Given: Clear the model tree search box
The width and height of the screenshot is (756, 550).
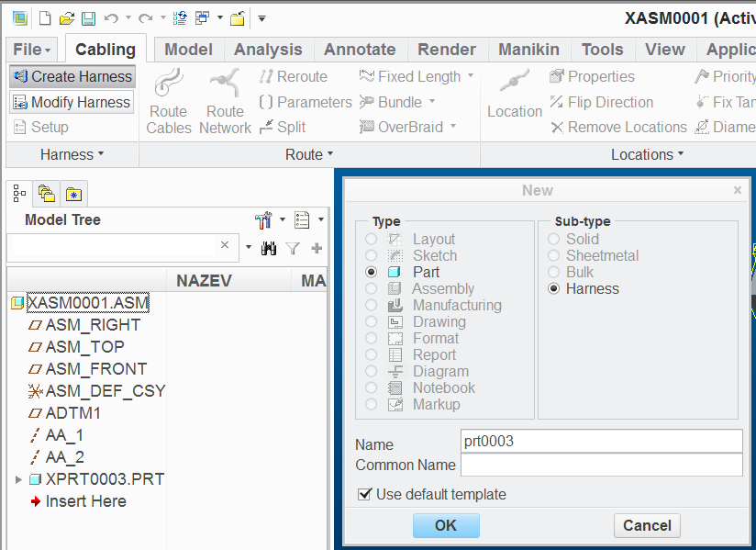Looking at the screenshot, I should [x=225, y=244].
